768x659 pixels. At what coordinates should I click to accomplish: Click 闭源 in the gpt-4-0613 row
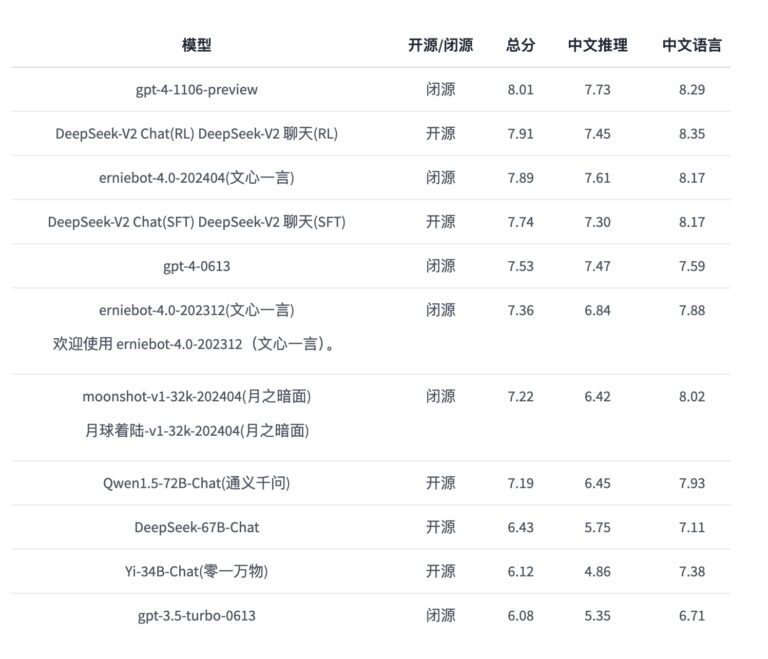click(440, 266)
